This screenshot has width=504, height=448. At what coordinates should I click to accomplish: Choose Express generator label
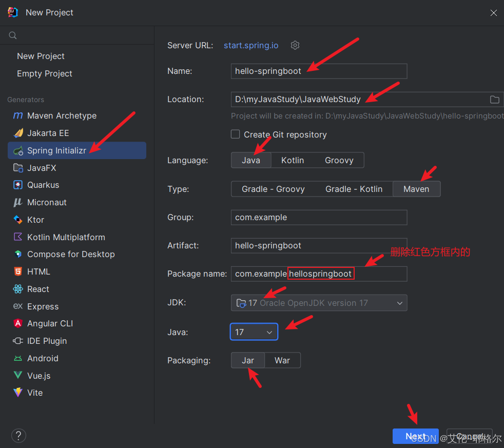(43, 306)
